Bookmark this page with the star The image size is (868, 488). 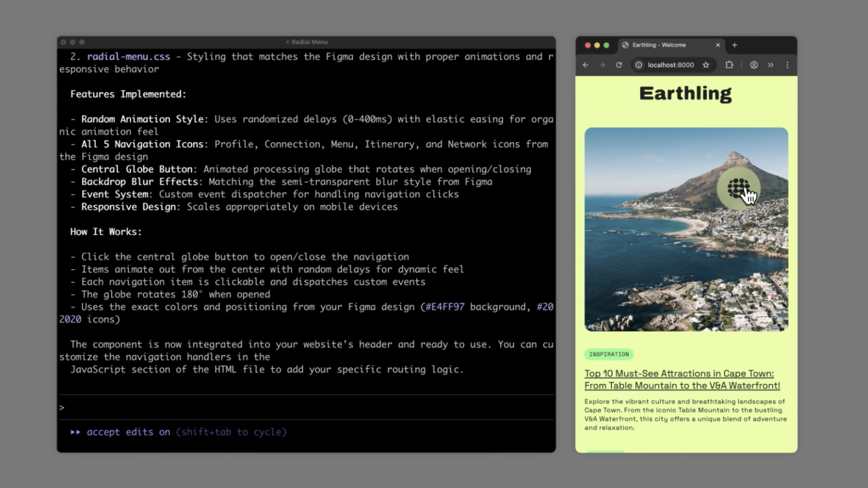pos(706,65)
